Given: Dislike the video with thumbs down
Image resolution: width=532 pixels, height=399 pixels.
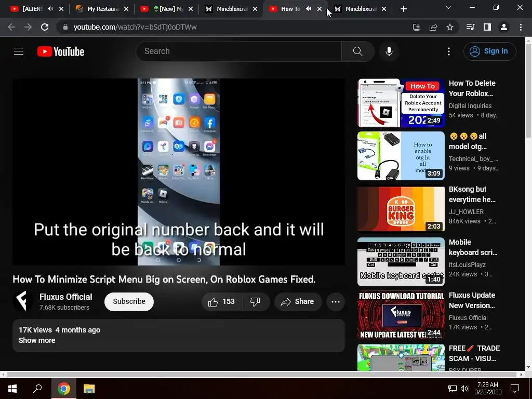Looking at the screenshot, I should point(255,302).
